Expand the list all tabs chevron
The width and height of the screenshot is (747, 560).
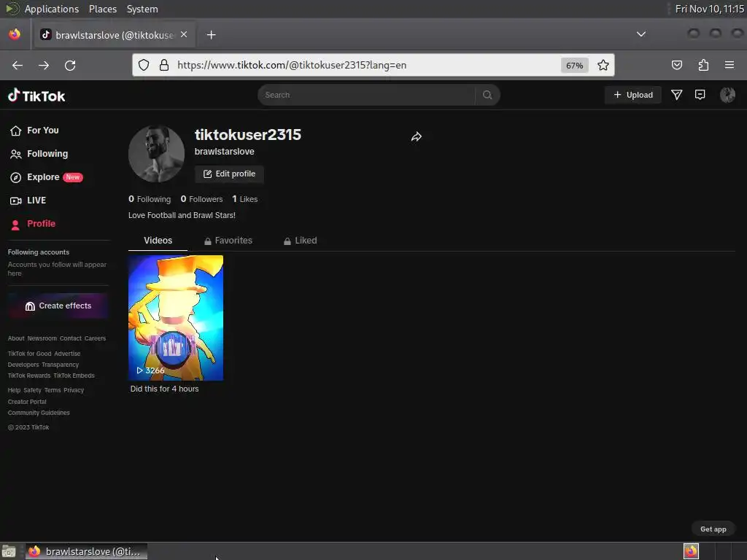[641, 34]
